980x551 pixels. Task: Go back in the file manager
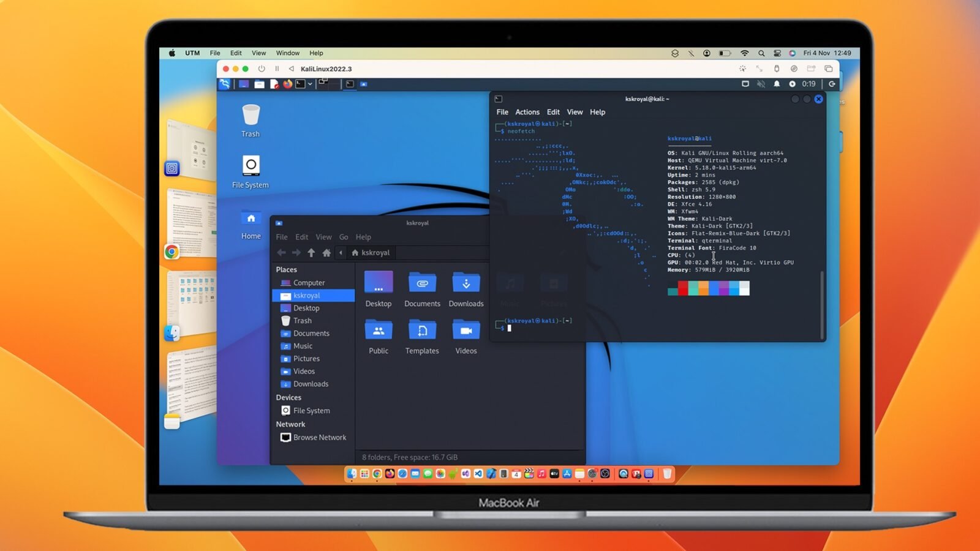[281, 252]
